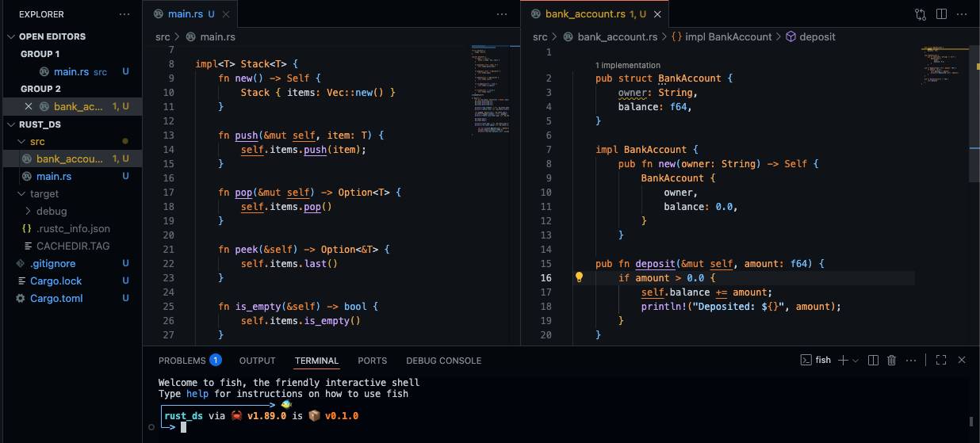980x443 pixels.
Task: Collapse the RUST_DS project section
Action: [11, 124]
